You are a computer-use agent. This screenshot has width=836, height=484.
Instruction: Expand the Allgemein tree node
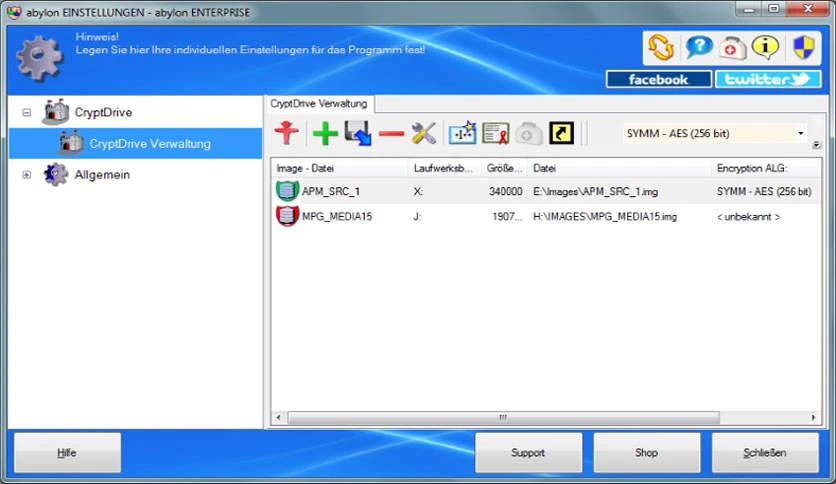(x=27, y=175)
